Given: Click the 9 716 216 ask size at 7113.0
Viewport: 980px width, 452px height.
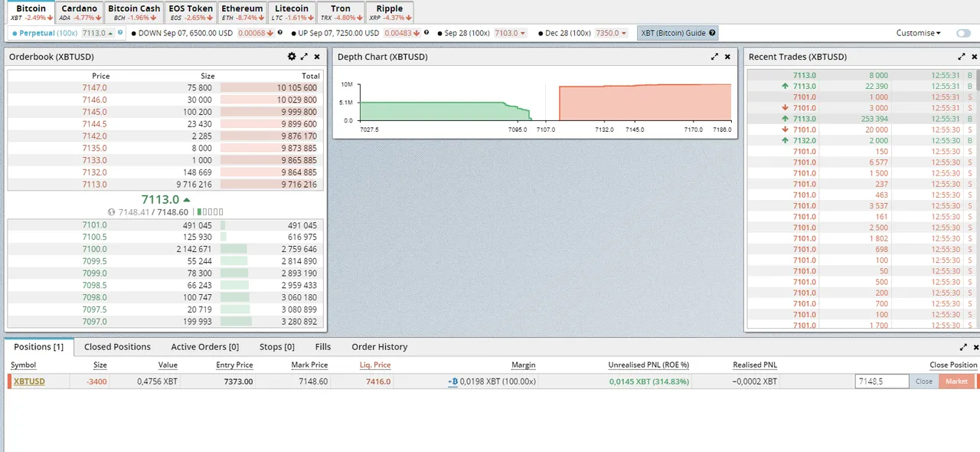Looking at the screenshot, I should pyautogui.click(x=194, y=185).
